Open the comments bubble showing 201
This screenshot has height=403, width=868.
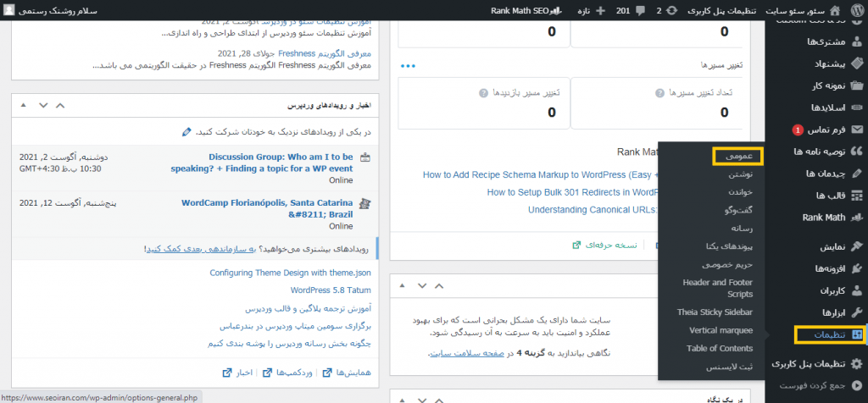pyautogui.click(x=640, y=10)
